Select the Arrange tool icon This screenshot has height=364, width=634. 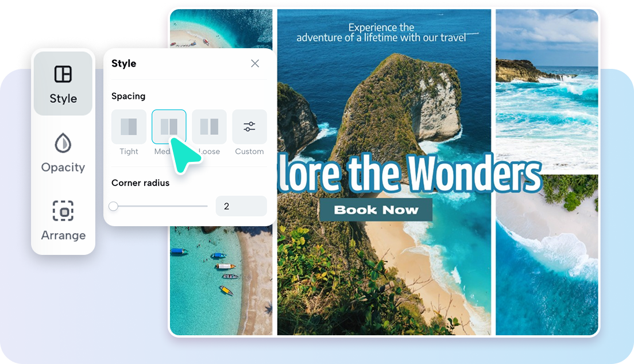63,211
